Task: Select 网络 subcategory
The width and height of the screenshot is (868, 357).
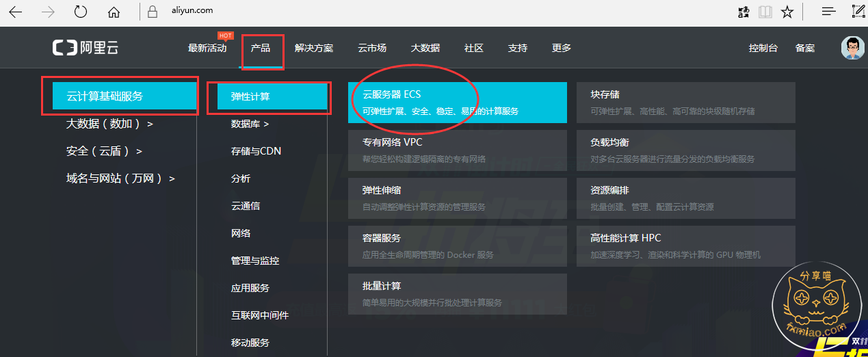Action: 241,233
